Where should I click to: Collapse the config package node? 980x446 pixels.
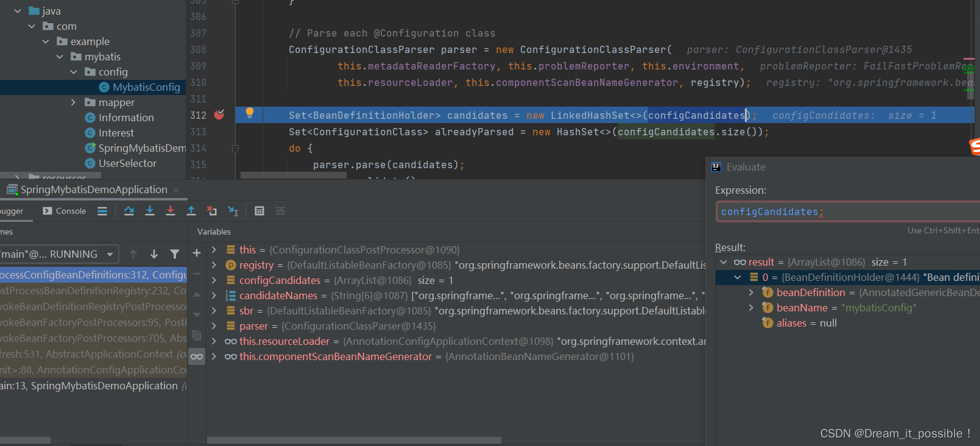click(74, 72)
